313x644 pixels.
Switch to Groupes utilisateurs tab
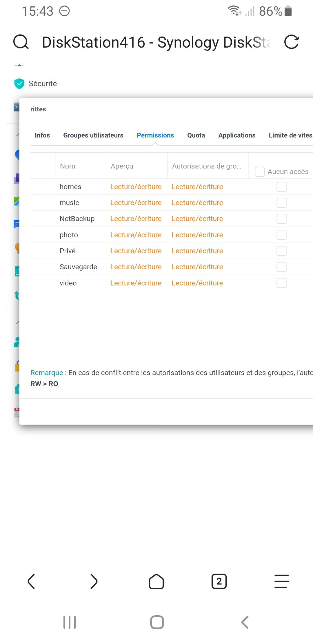pyautogui.click(x=93, y=135)
